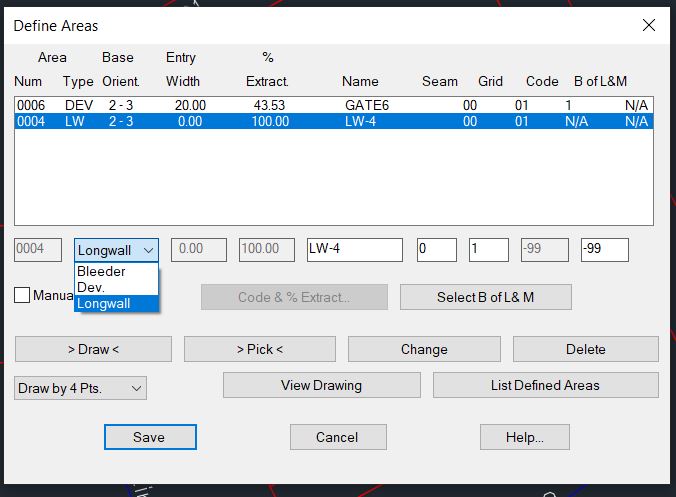Toggle the Manual checkbox

[22, 295]
